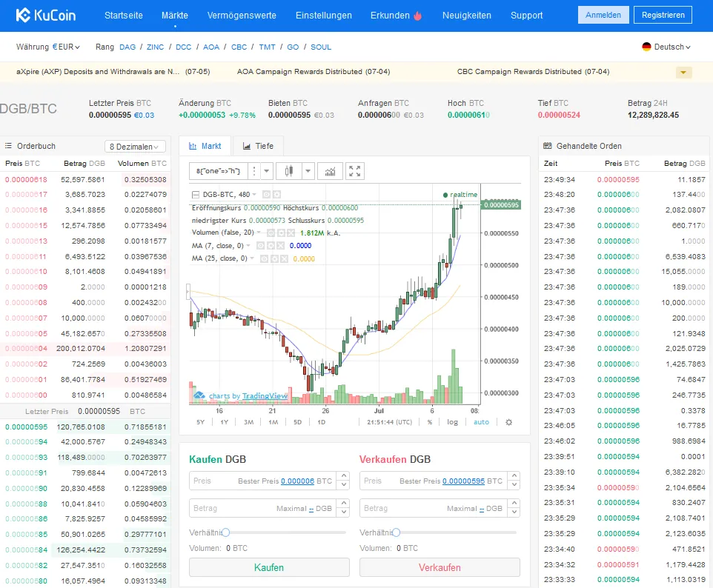Open the DAG ranking link
The image size is (713, 588).
coord(127,47)
